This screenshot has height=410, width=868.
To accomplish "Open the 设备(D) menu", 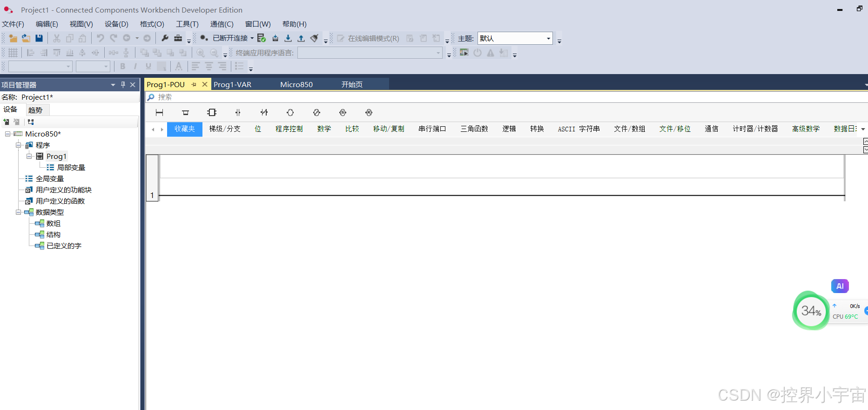I will 116,24.
